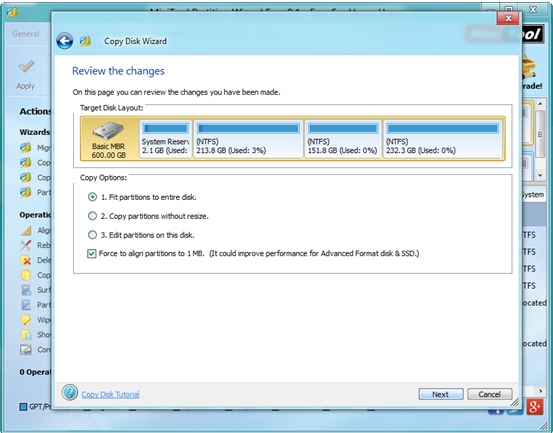Click right scroll arrow at main window bottom
Image resolution: width=553 pixels, height=433 pixels.
click(x=540, y=391)
